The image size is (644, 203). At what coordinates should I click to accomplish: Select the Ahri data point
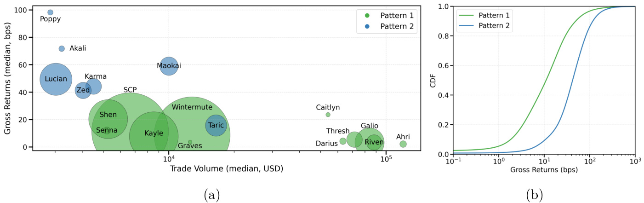403,144
